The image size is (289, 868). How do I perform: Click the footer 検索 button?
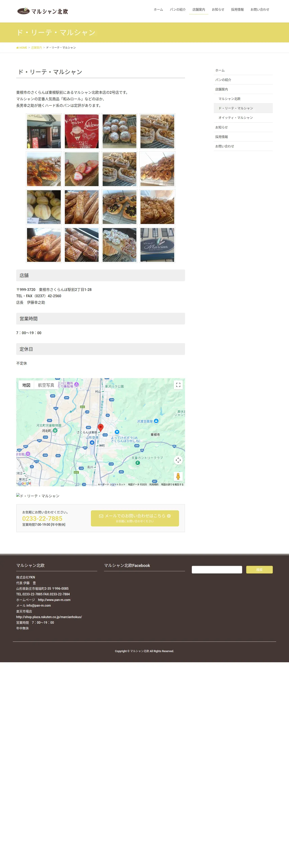(259, 569)
